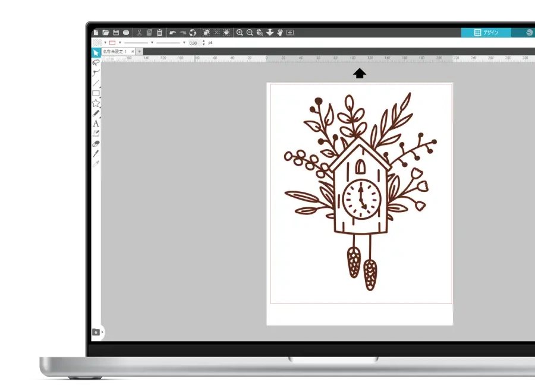Image resolution: width=535 pixels, height=392 pixels.
Task: Pick the Eraser tool
Action: click(96, 144)
